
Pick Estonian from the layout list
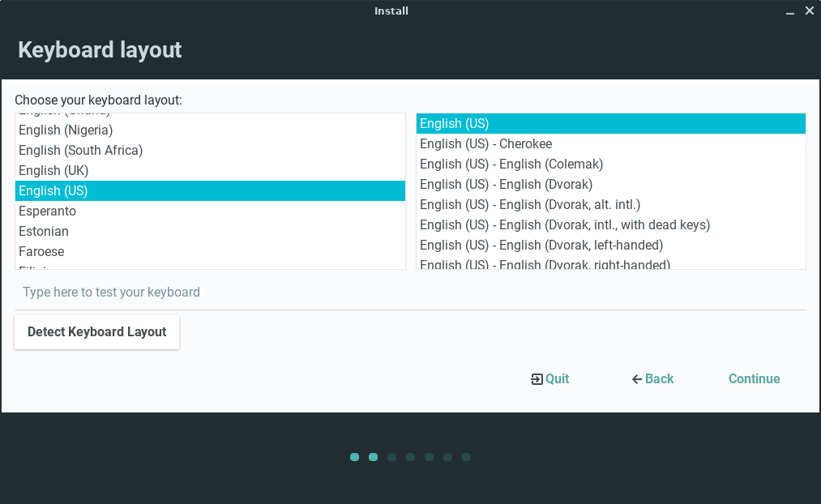click(x=44, y=232)
